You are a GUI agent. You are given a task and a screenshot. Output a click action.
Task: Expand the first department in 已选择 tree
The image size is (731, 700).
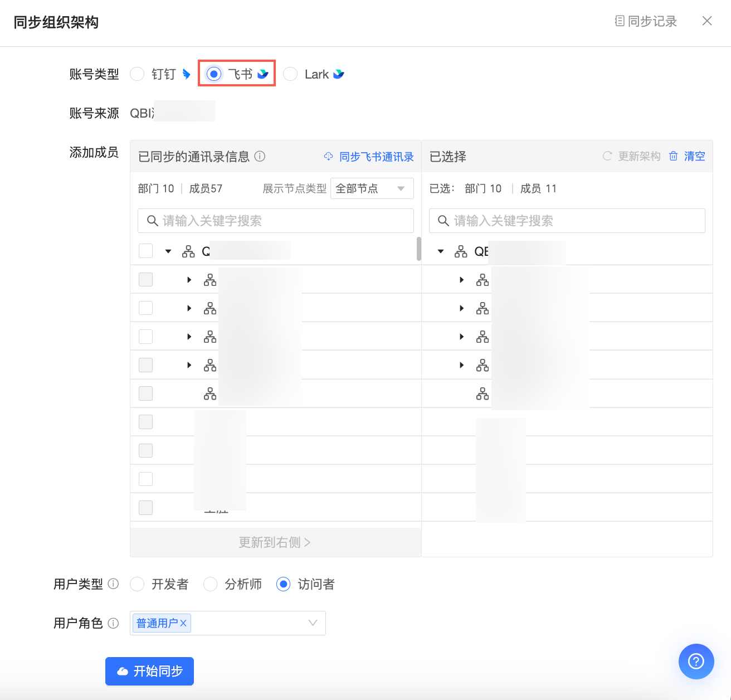pyautogui.click(x=462, y=280)
